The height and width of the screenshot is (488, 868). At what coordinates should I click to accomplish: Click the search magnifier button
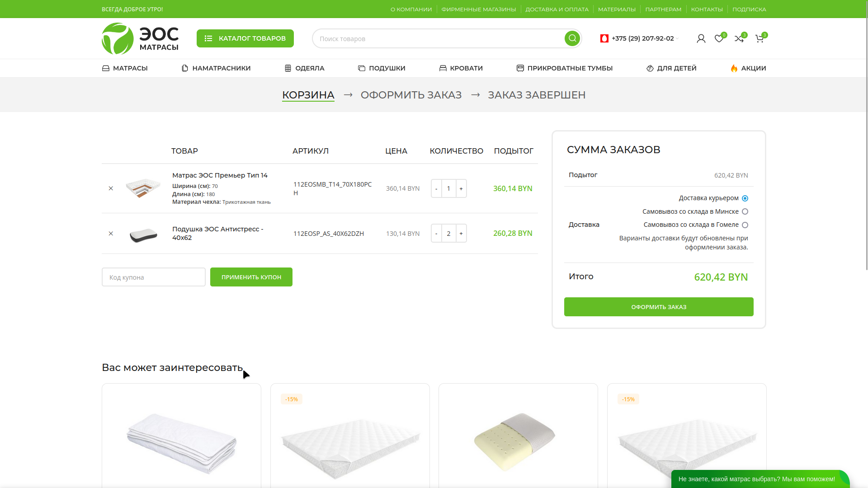pos(572,38)
